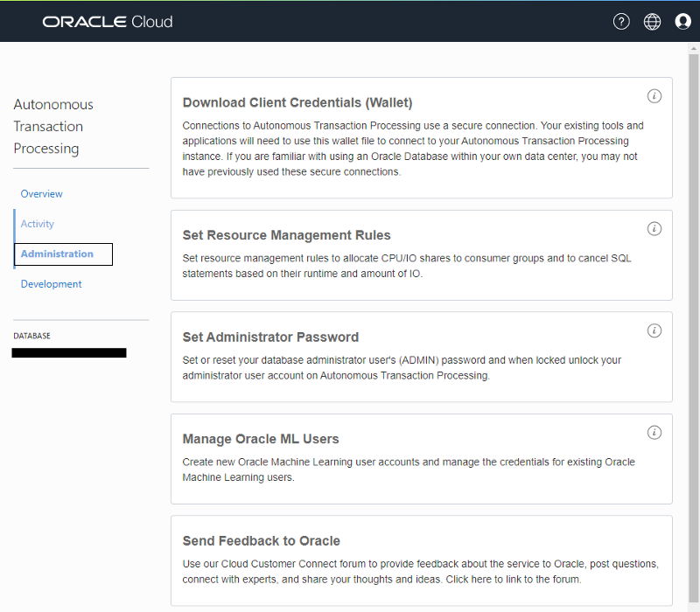Image resolution: width=700 pixels, height=612 pixels.
Task: Click info icon on Download Client Credentials card
Action: tap(654, 96)
